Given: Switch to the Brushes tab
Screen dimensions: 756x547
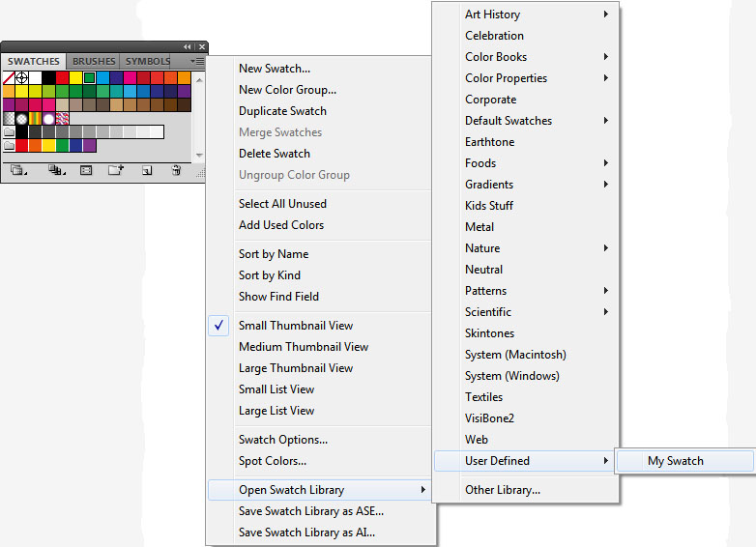Looking at the screenshot, I should pyautogui.click(x=94, y=61).
